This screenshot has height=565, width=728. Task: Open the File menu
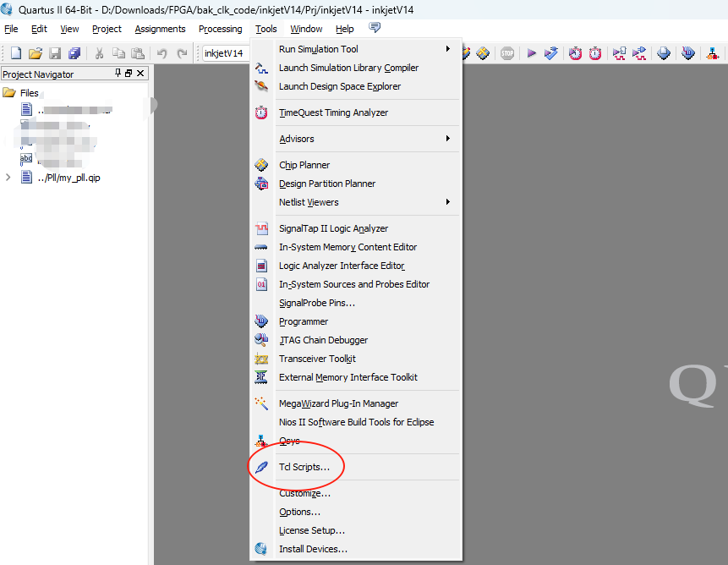11,29
